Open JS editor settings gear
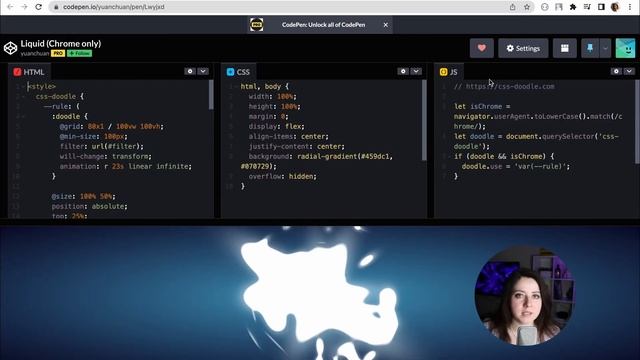The image size is (640, 360). [x=616, y=71]
